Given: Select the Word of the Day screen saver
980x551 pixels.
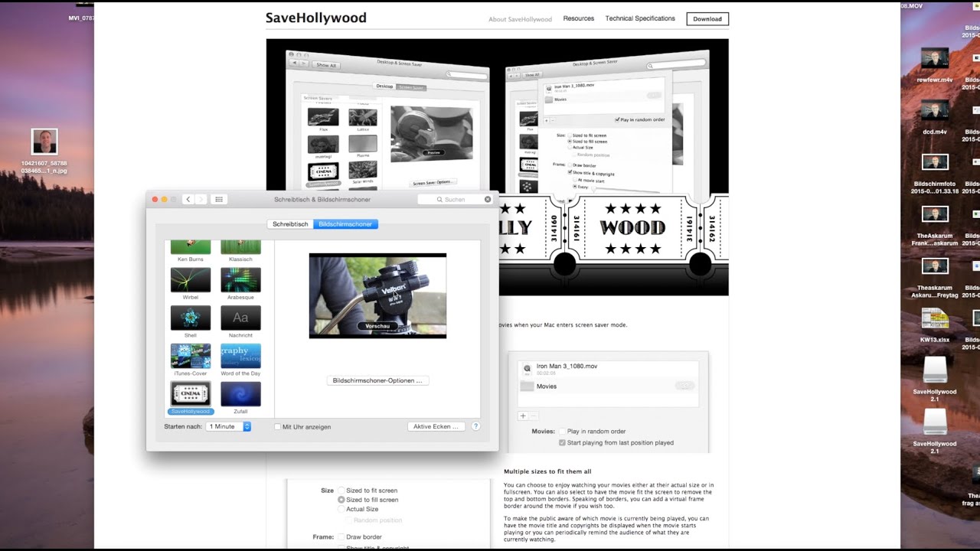Looking at the screenshot, I should click(240, 360).
